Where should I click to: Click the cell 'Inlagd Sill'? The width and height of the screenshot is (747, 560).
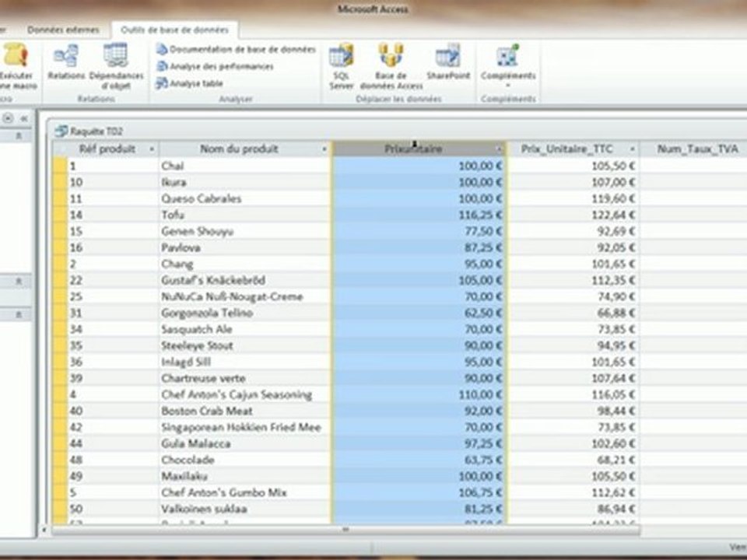click(245, 362)
